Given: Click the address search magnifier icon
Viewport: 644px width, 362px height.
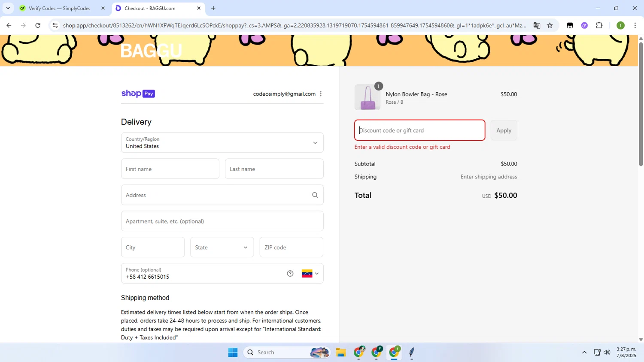Looking at the screenshot, I should (315, 195).
